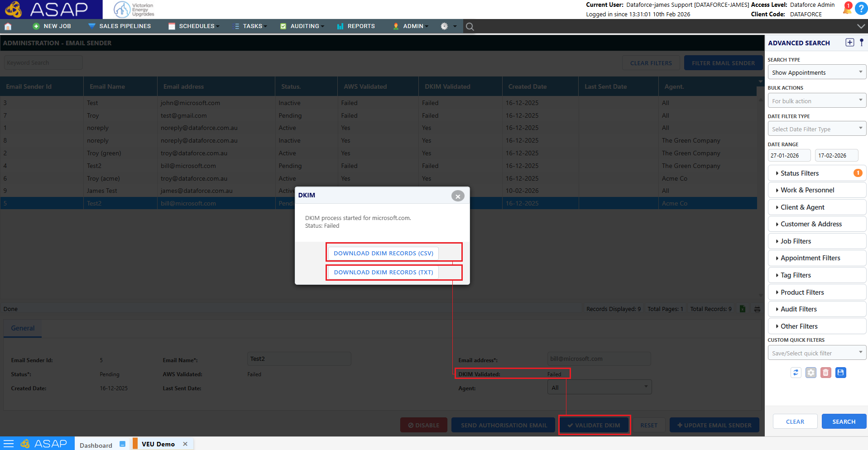The image size is (868, 450).
Task: Click the date range start field
Action: (789, 156)
